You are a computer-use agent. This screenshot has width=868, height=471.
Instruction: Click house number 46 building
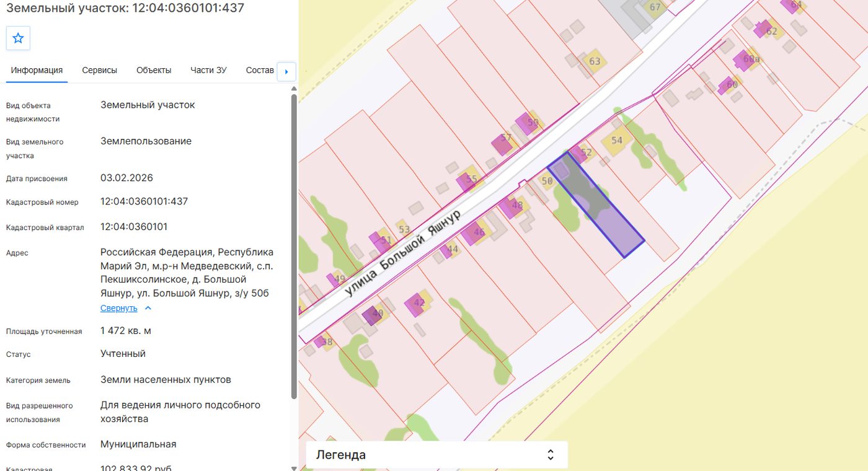[x=479, y=232]
